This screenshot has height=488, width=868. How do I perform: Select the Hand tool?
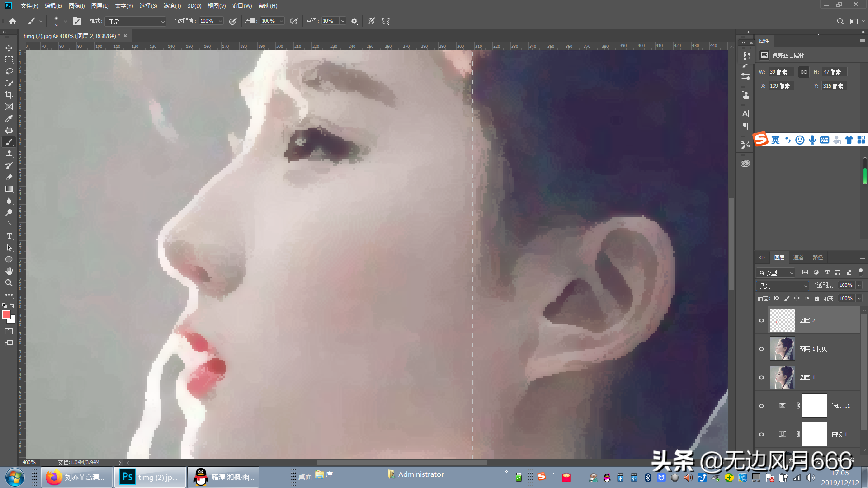9,271
